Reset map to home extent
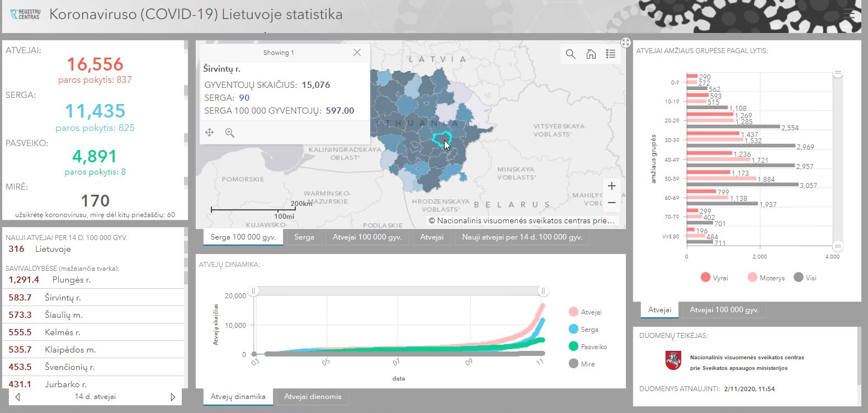The image size is (868, 413). (591, 54)
